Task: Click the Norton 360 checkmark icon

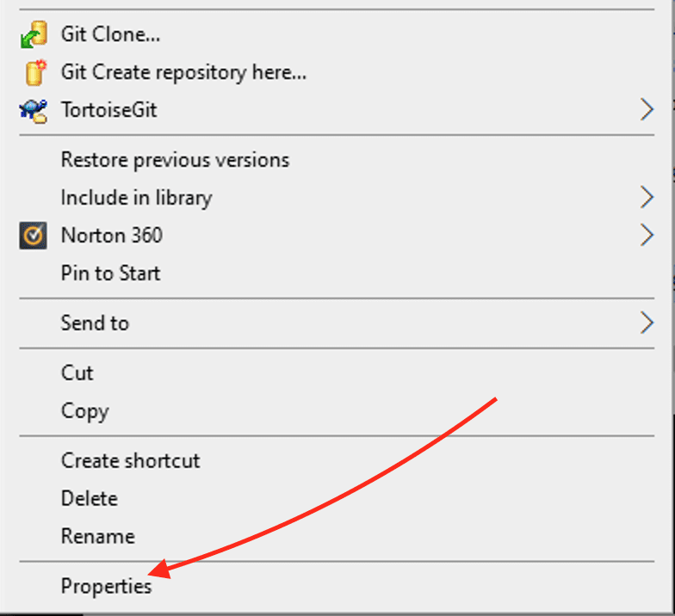Action: 33,236
